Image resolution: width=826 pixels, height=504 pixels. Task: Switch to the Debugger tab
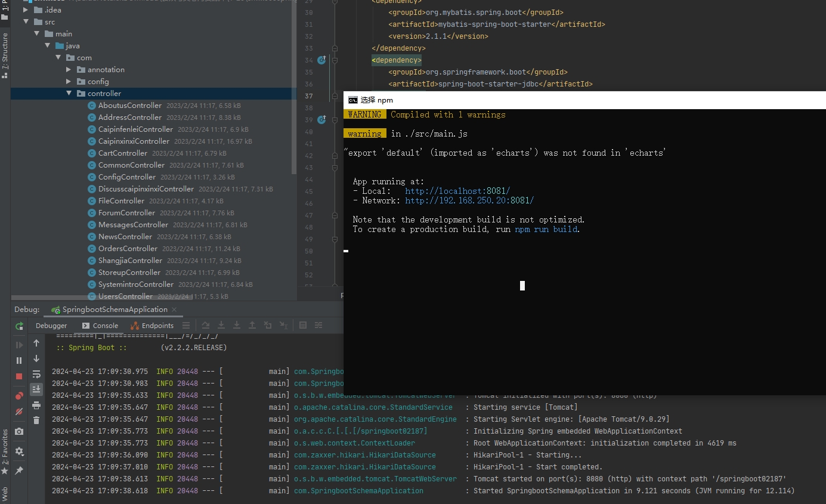pyautogui.click(x=51, y=326)
